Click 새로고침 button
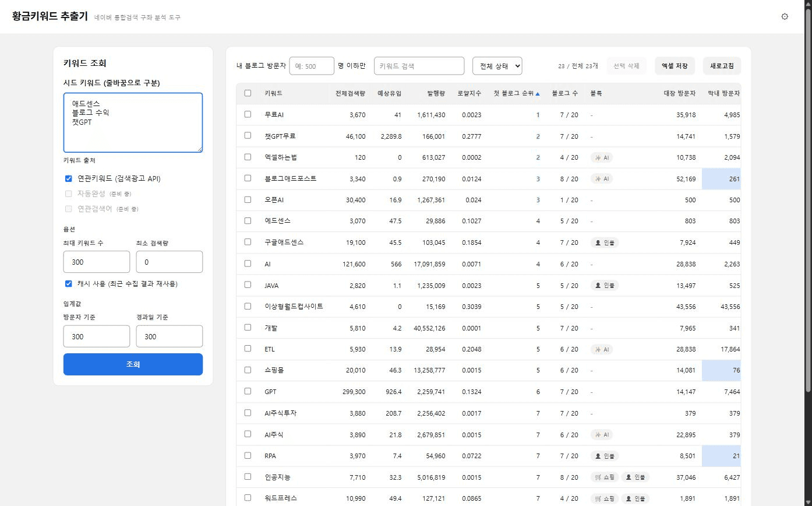 click(x=722, y=66)
